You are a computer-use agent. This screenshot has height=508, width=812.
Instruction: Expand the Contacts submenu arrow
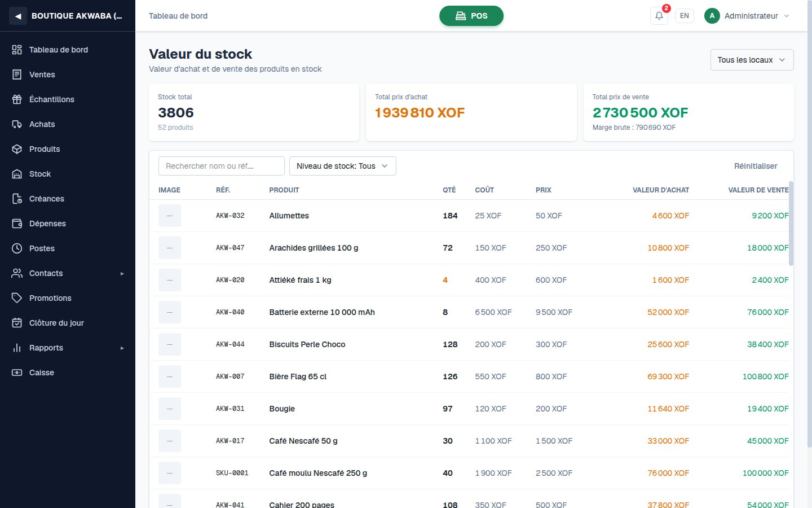point(122,274)
